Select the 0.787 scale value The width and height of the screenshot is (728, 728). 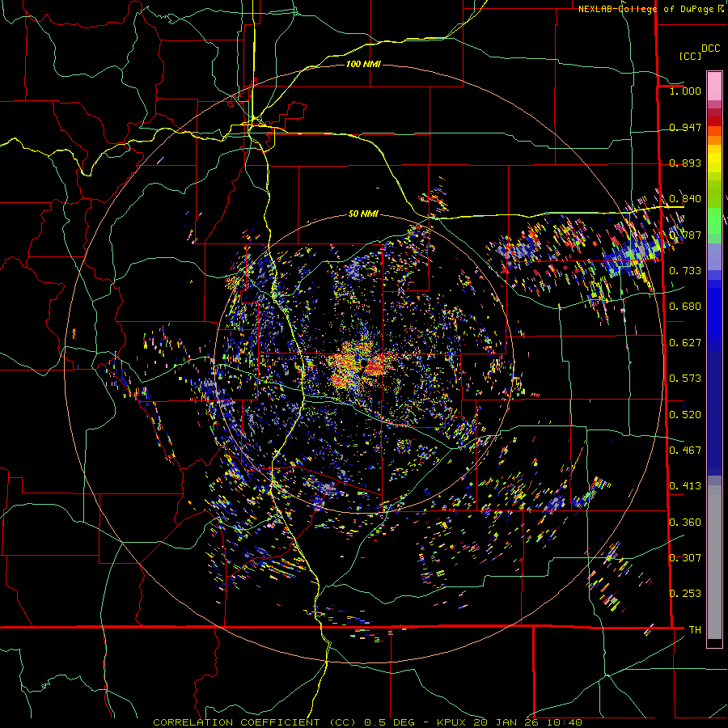685,235
